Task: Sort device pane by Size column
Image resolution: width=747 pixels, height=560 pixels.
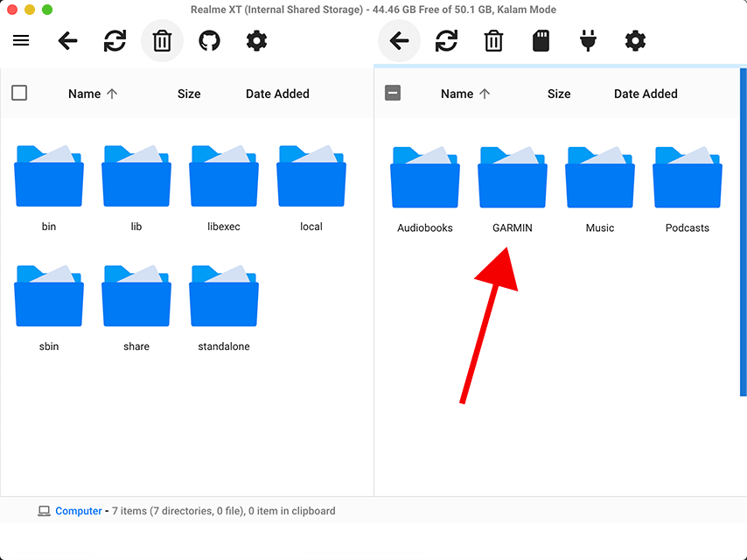Action: pos(559,94)
